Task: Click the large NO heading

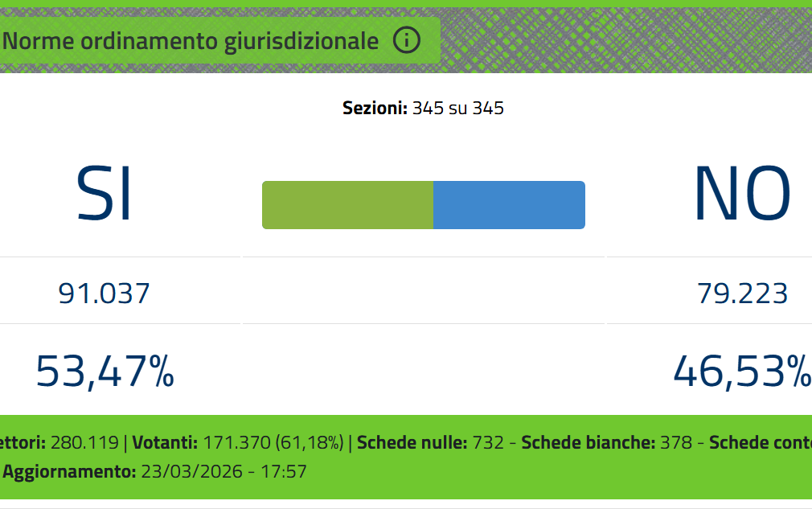Action: (741, 194)
